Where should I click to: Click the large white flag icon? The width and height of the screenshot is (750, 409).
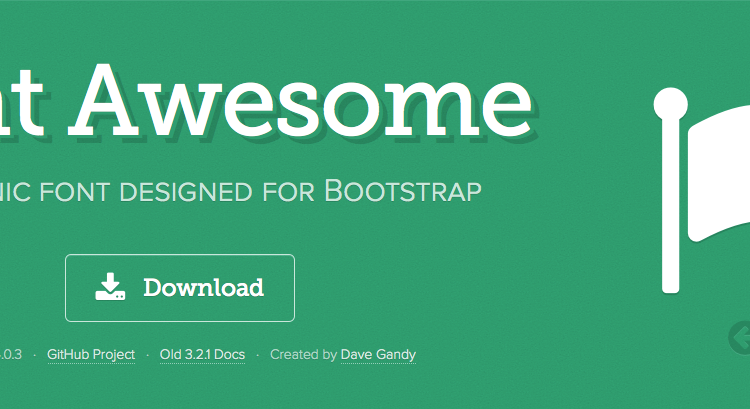pyautogui.click(x=702, y=190)
